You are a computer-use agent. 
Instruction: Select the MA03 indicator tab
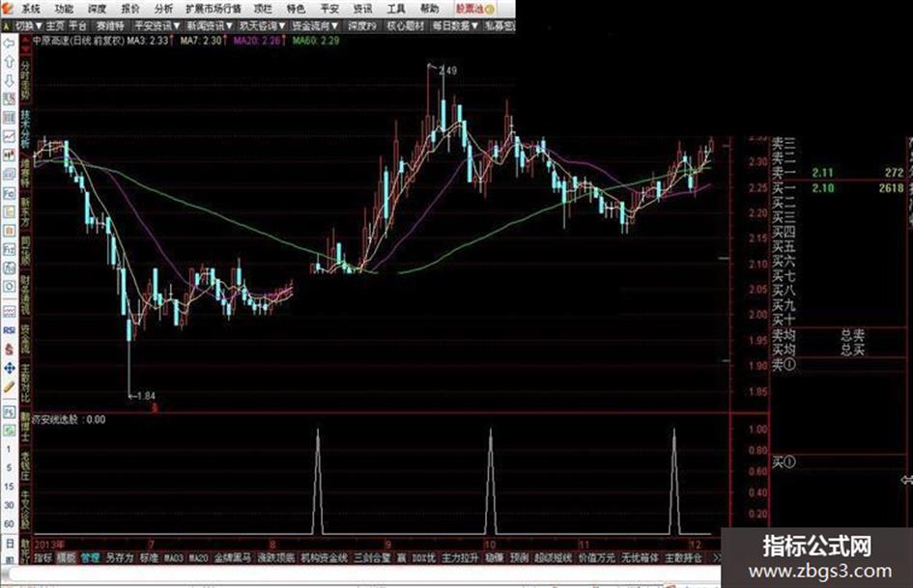173,558
